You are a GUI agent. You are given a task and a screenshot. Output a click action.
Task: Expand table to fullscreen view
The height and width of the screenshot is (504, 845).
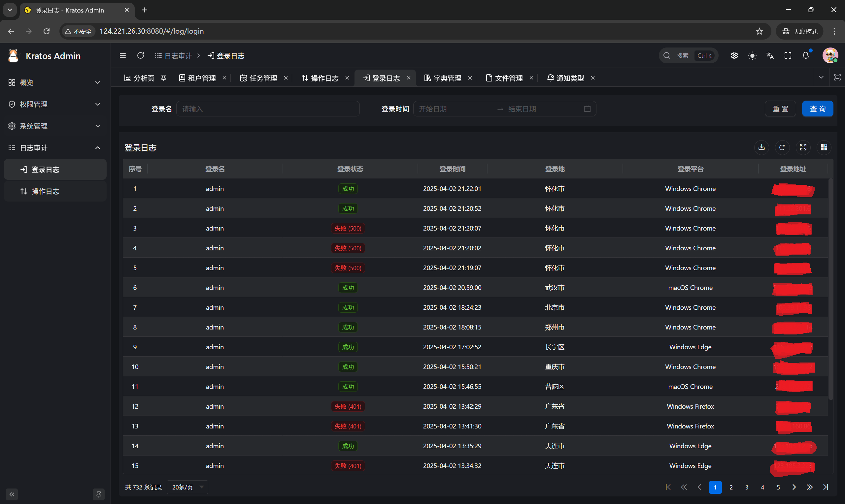point(803,147)
